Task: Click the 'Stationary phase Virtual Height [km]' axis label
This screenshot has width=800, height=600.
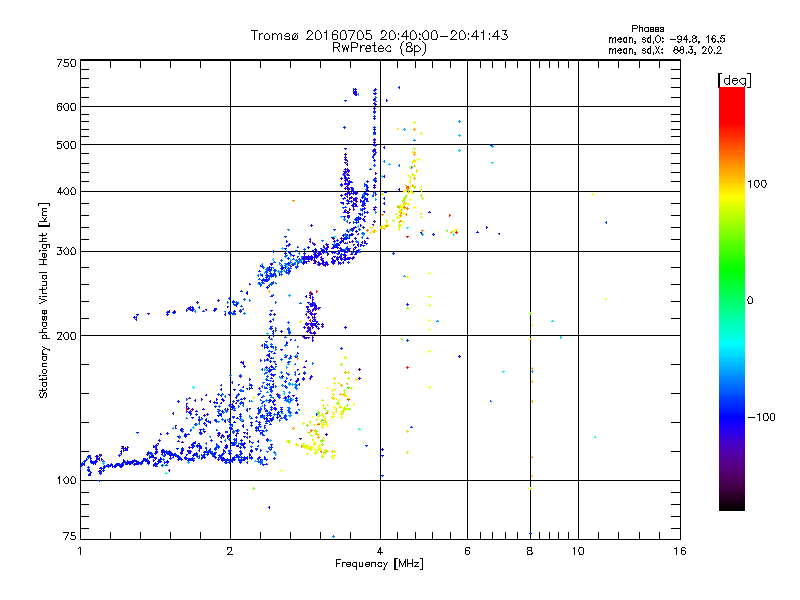Action: (x=44, y=301)
